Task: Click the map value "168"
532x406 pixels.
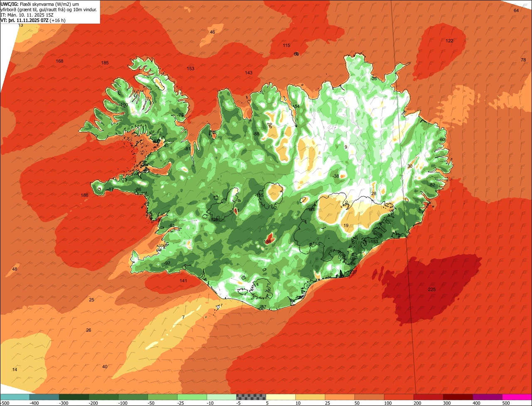Action: click(60, 61)
